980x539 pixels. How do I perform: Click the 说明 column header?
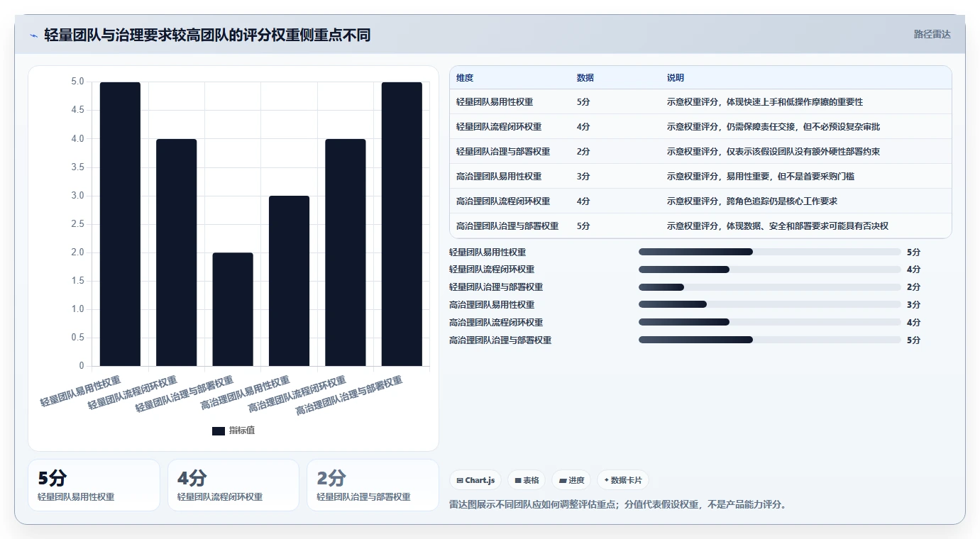click(x=676, y=78)
